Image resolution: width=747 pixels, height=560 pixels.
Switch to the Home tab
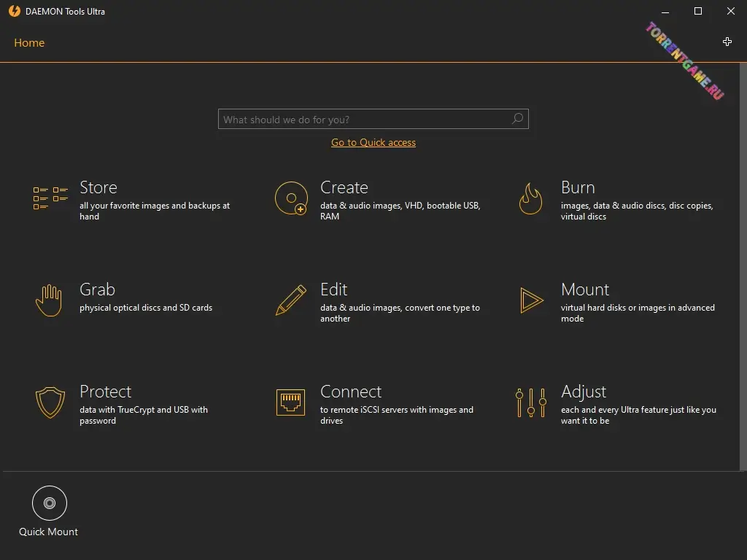pyautogui.click(x=29, y=43)
